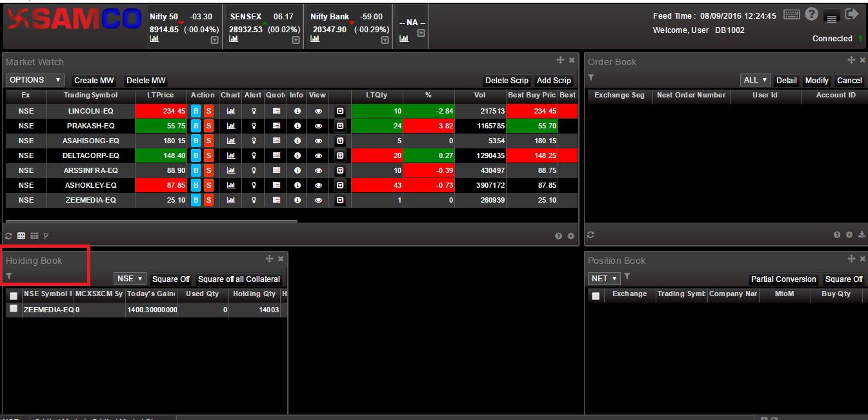The image size is (868, 420).
Task: Select the DELTACORP-EQ trading symbol cell
Action: pyautogui.click(x=91, y=155)
